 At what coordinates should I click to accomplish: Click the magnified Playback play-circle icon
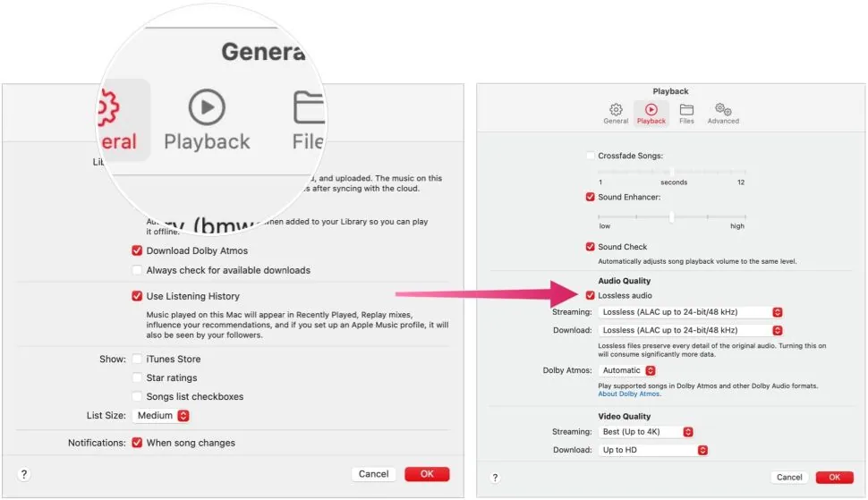point(207,106)
